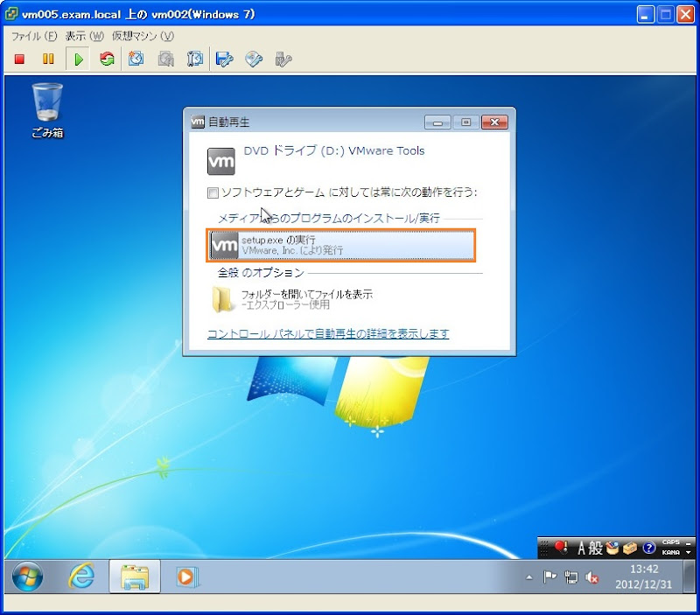This screenshot has width=700, height=615.
Task: Click the CAPS indicator on language bar
Action: click(x=671, y=542)
